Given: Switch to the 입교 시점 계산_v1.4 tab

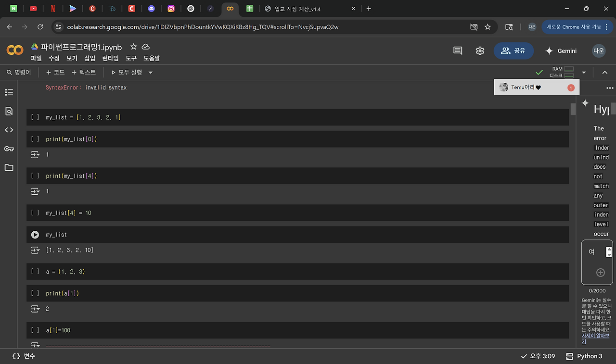Looking at the screenshot, I should 310,9.
